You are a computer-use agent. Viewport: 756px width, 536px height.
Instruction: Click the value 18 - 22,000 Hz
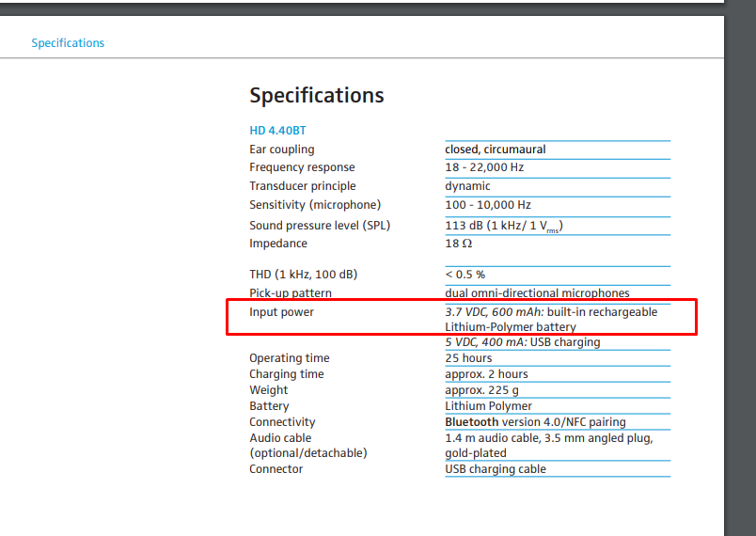tap(484, 167)
